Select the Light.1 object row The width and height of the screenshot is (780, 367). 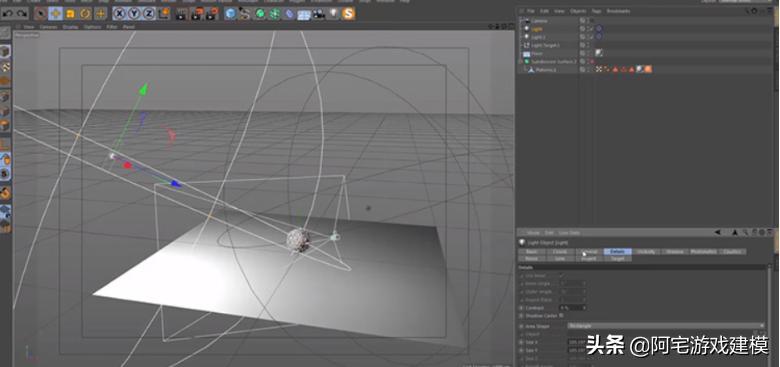[x=538, y=37]
